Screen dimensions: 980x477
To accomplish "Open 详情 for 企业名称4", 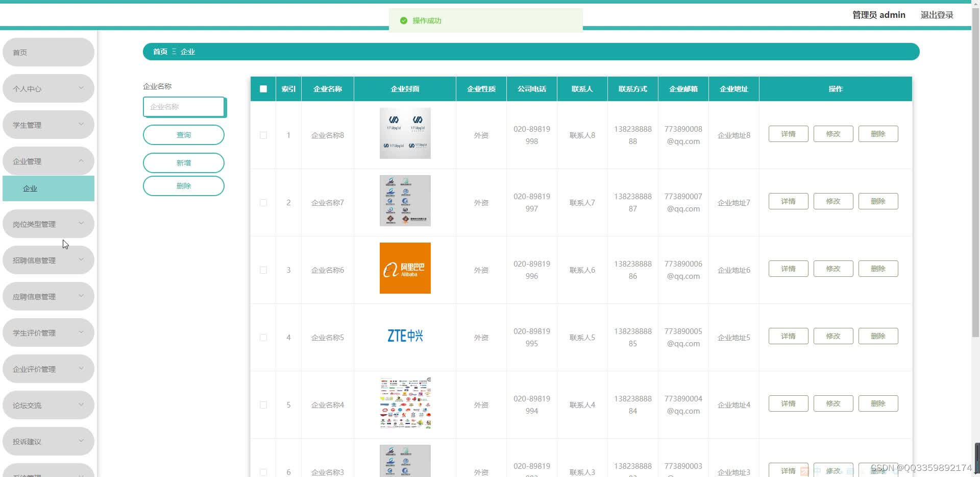I will pos(788,403).
